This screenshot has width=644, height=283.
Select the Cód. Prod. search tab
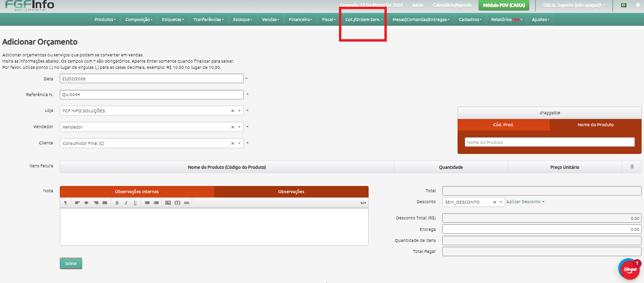coord(503,125)
